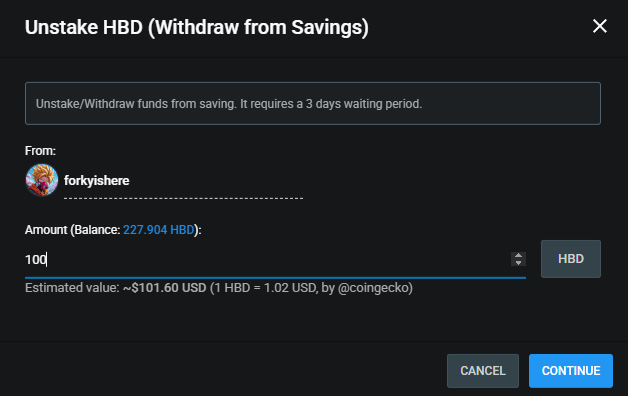Click the forkyishere profile avatar
The width and height of the screenshot is (628, 396).
(42, 180)
